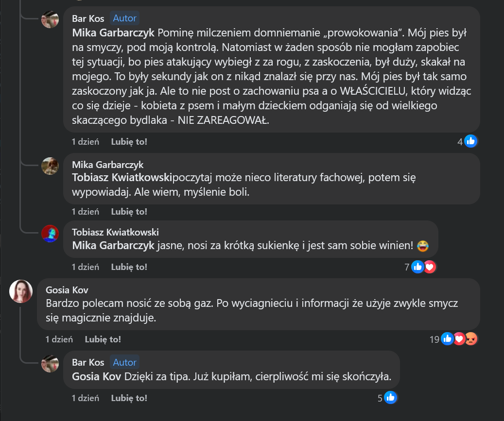This screenshot has width=504, height=421.
Task: Click Mika Garbarczyk's profile avatar
Action: [51, 166]
